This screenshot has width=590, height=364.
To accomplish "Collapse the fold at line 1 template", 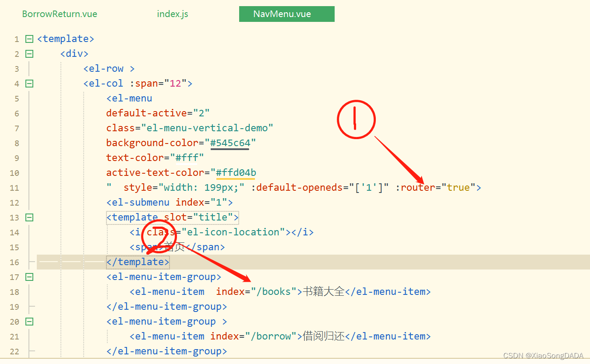I will click(x=29, y=39).
